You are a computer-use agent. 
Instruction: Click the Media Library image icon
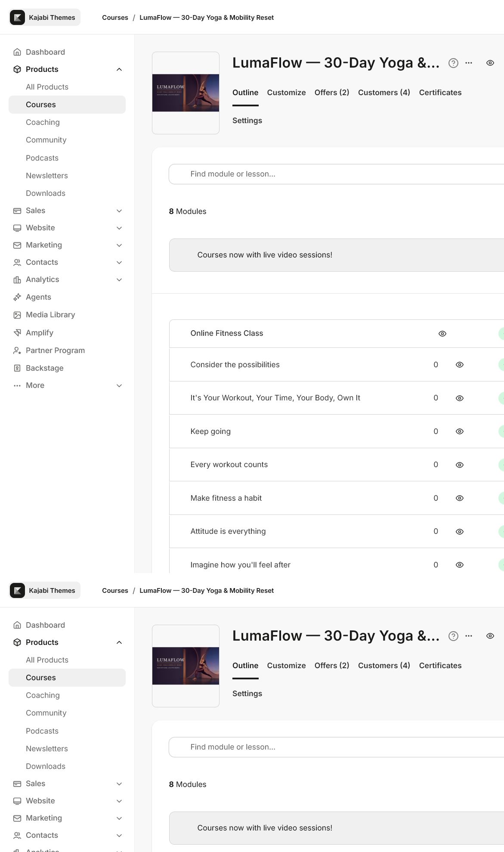pyautogui.click(x=17, y=315)
